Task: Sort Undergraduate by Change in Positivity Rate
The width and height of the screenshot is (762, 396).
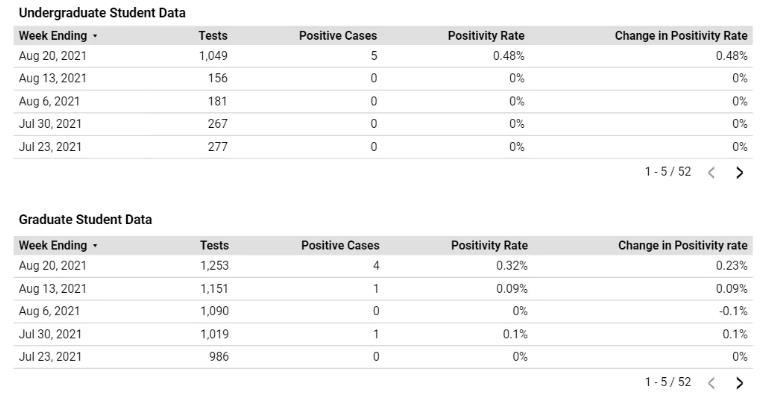Action: point(681,35)
